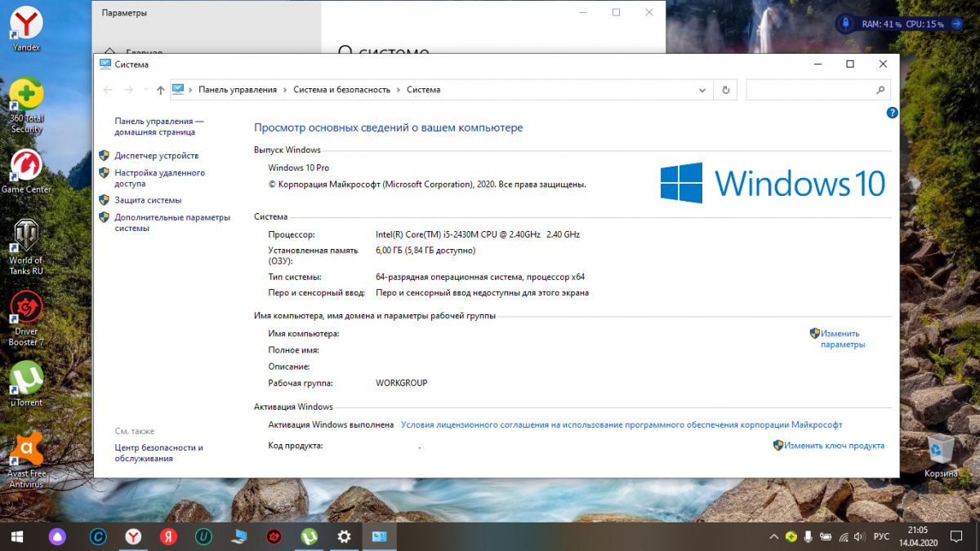Click the blue help question mark icon
Viewport: 980px width, 551px height.
[x=893, y=113]
